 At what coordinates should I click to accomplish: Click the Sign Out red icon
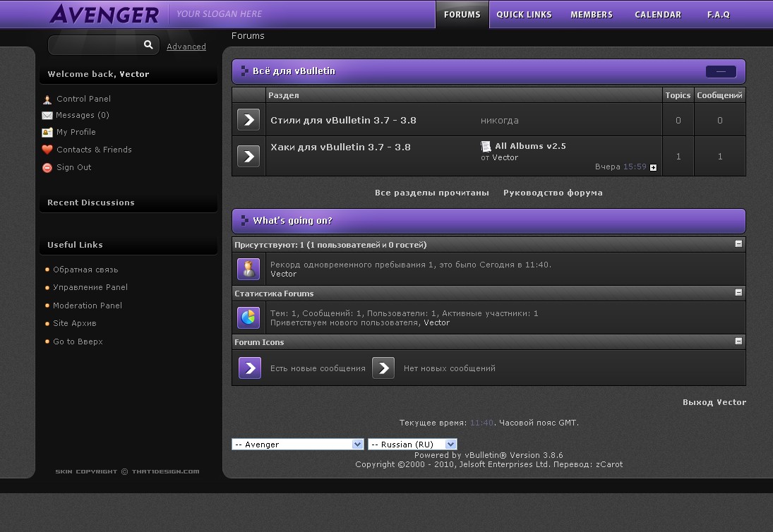(47, 167)
